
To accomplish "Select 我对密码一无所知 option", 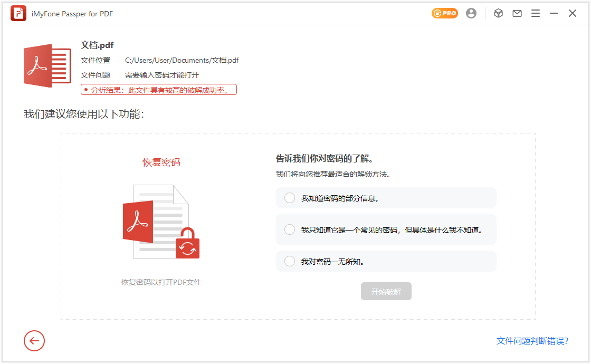I will (x=386, y=261).
